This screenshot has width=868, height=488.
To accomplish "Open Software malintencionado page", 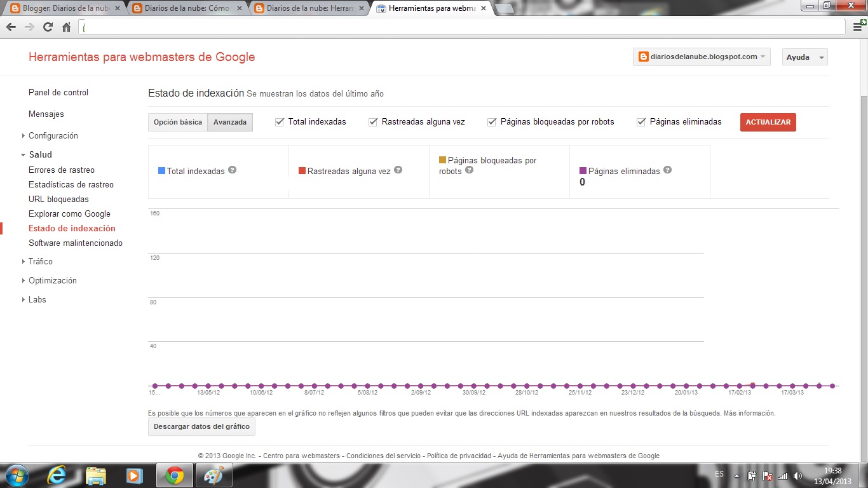I will click(x=76, y=243).
